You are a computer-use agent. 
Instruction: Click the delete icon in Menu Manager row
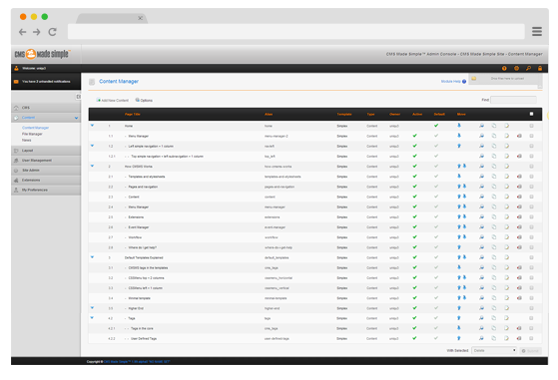click(x=519, y=136)
